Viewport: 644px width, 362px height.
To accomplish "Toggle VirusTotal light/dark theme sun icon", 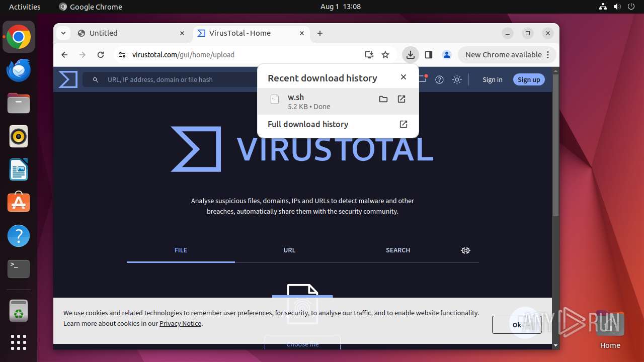I will click(x=457, y=79).
